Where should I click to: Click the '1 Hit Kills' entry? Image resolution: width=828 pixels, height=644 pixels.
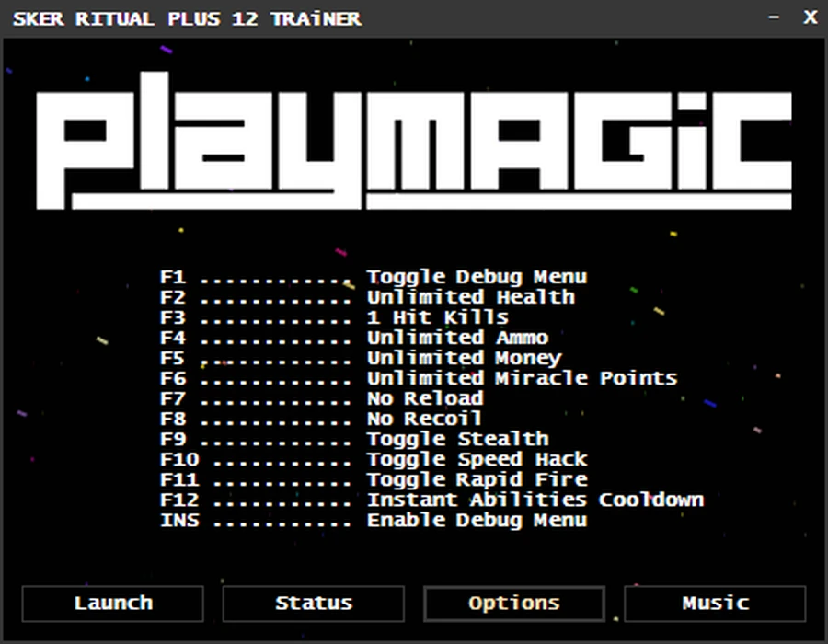pyautogui.click(x=438, y=317)
